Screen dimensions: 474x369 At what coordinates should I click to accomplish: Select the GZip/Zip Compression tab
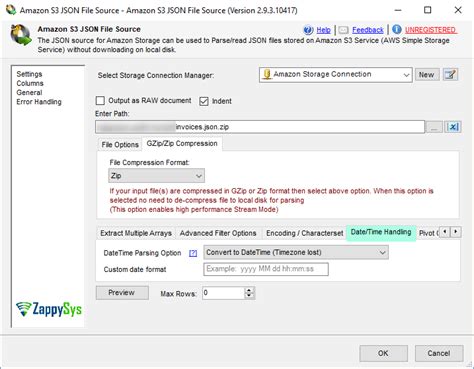coord(182,144)
